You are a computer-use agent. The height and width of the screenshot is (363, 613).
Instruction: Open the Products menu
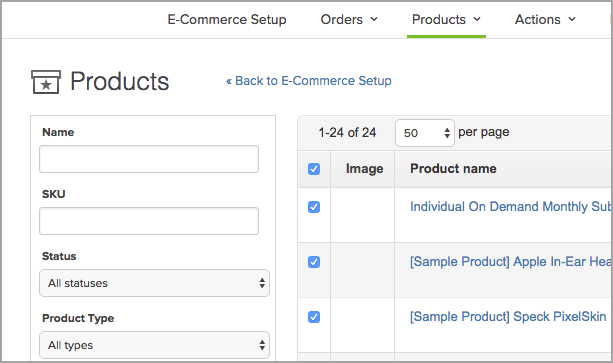(x=446, y=20)
